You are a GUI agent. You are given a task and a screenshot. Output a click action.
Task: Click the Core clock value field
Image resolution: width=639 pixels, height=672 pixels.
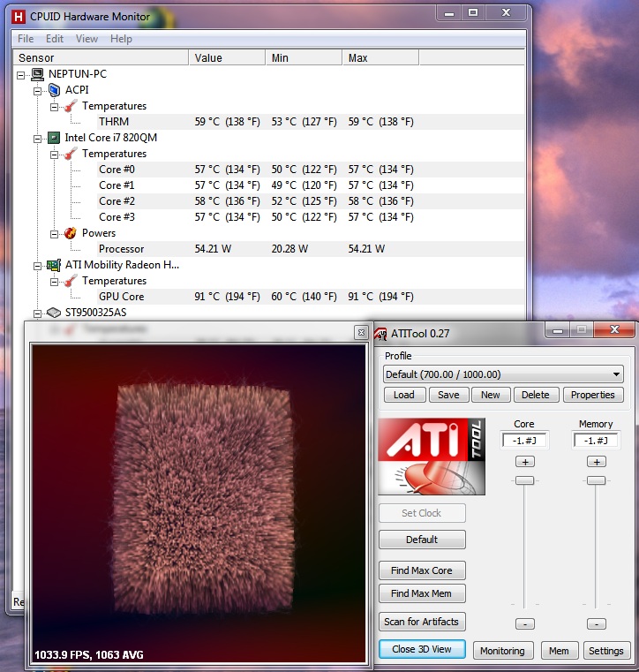[x=524, y=441]
